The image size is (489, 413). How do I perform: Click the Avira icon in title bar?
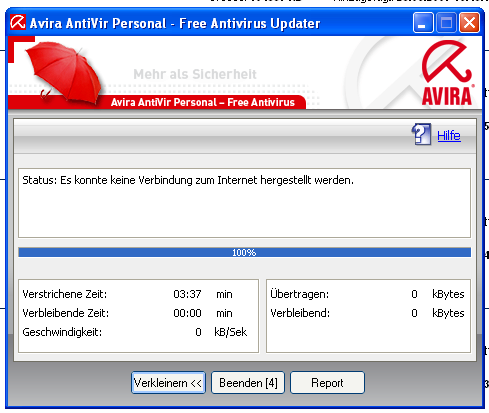pos(18,22)
